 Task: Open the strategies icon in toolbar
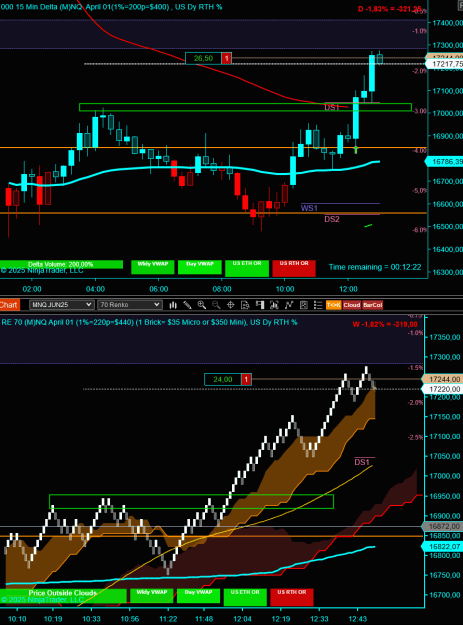click(x=274, y=305)
